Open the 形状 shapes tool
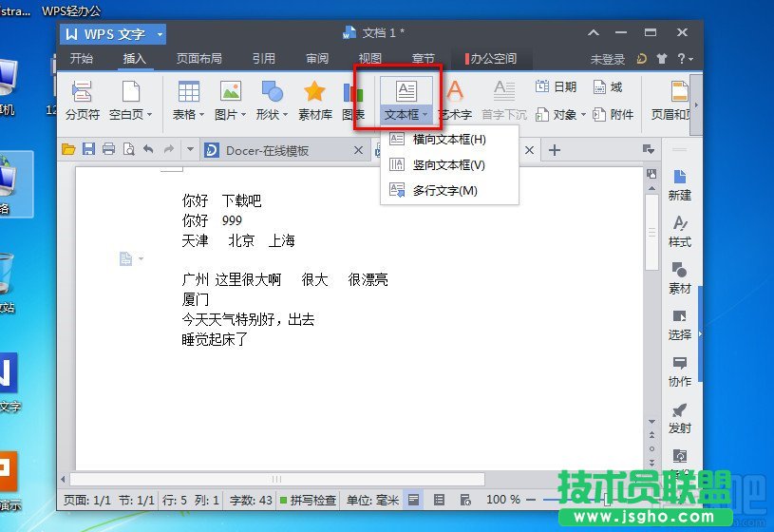 point(272,92)
